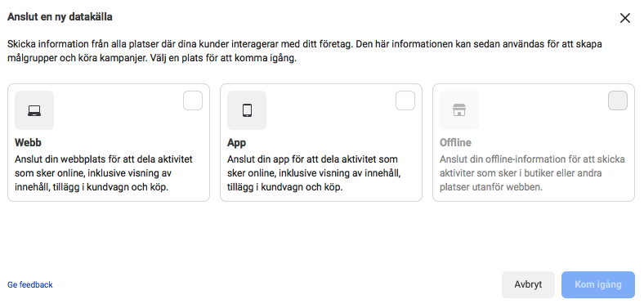
Task: Choose the App data source card
Action: tap(320, 142)
